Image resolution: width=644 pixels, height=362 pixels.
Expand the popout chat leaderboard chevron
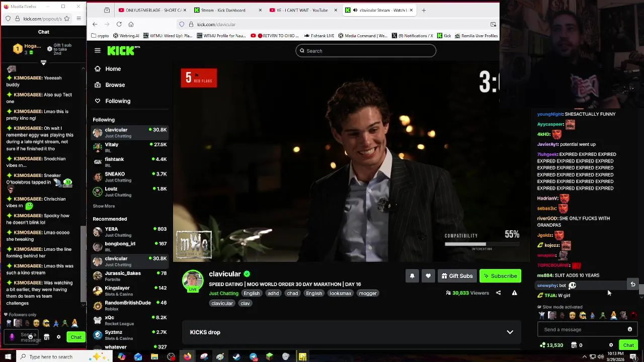click(43, 63)
